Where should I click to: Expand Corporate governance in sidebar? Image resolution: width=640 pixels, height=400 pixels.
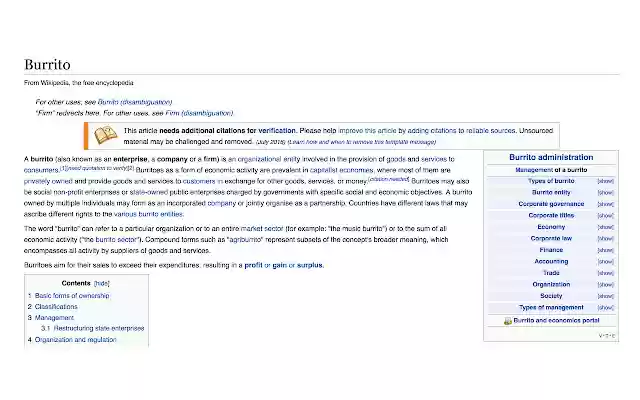[x=605, y=204]
